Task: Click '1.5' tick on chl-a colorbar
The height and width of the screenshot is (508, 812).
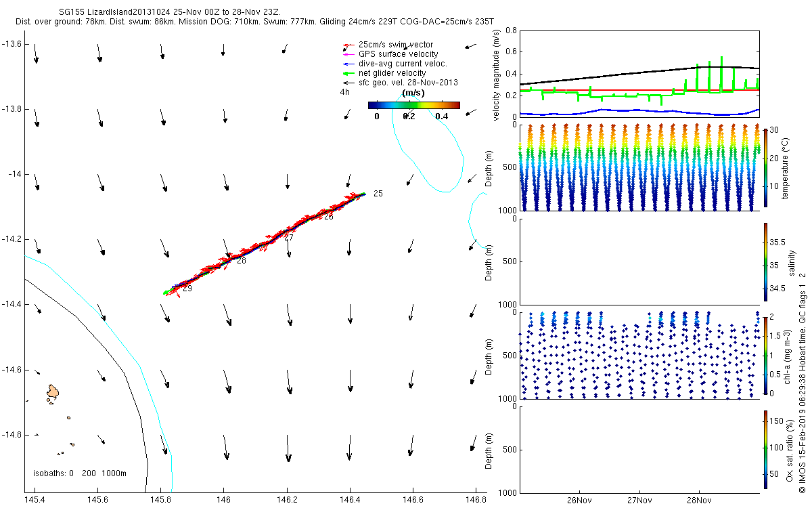Action: 776,336
